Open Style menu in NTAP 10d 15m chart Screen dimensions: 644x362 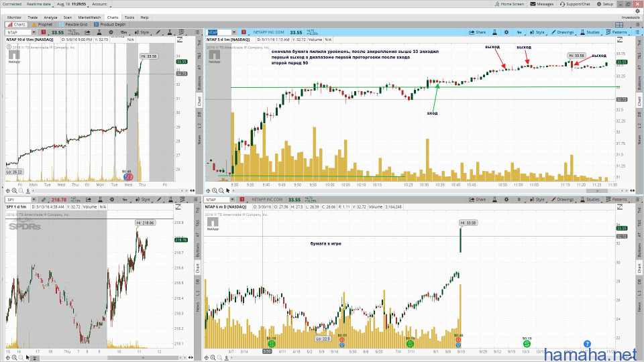pyautogui.click(x=142, y=32)
